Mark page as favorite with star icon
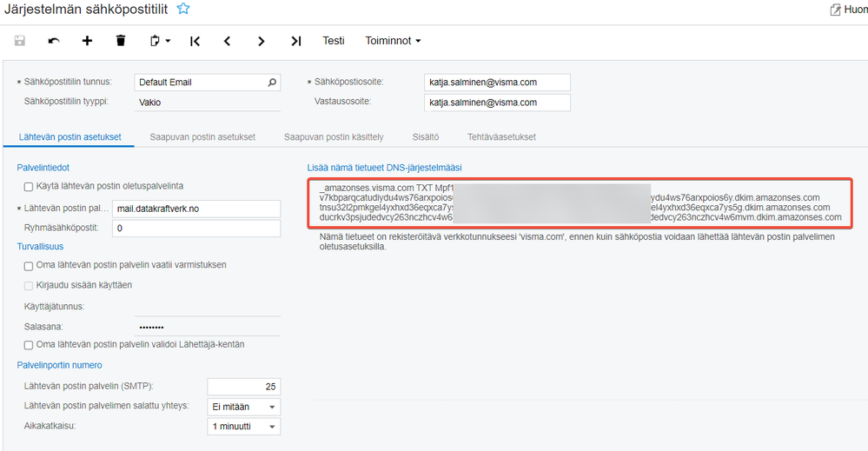The height and width of the screenshot is (451, 868). [183, 10]
